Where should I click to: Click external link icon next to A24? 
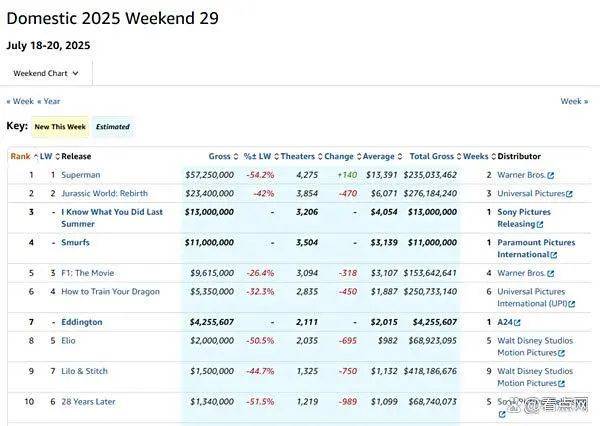tap(517, 323)
